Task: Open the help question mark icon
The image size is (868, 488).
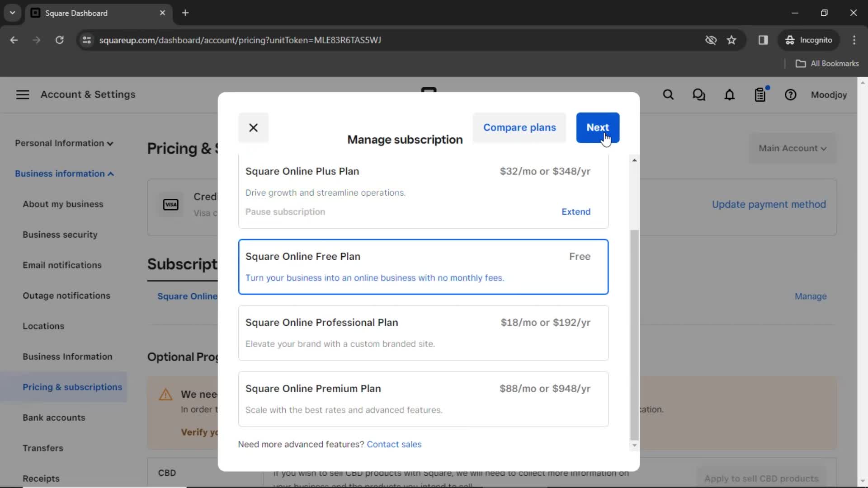Action: 791,95
